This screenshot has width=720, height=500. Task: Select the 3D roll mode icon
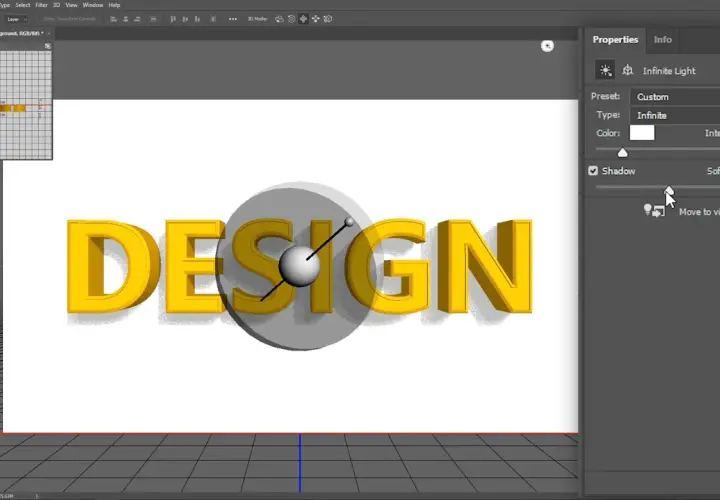[x=291, y=19]
